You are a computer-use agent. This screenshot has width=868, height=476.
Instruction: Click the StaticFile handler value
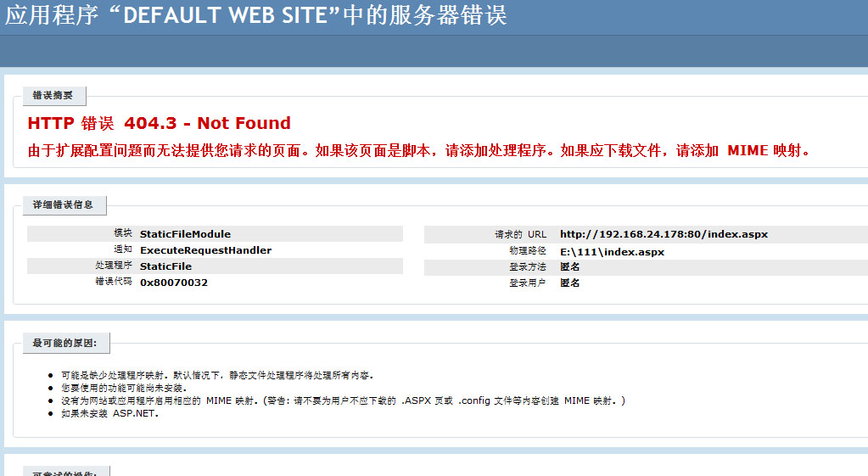(x=165, y=266)
